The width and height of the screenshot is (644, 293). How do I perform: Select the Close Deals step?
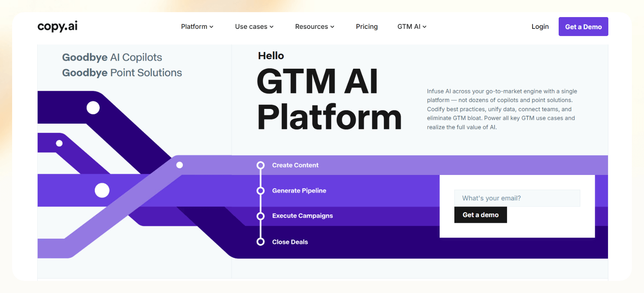[x=290, y=242]
